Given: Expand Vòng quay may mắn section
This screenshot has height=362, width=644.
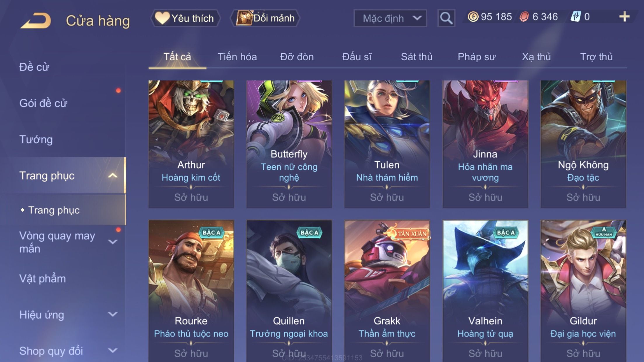Looking at the screenshot, I should tap(113, 242).
